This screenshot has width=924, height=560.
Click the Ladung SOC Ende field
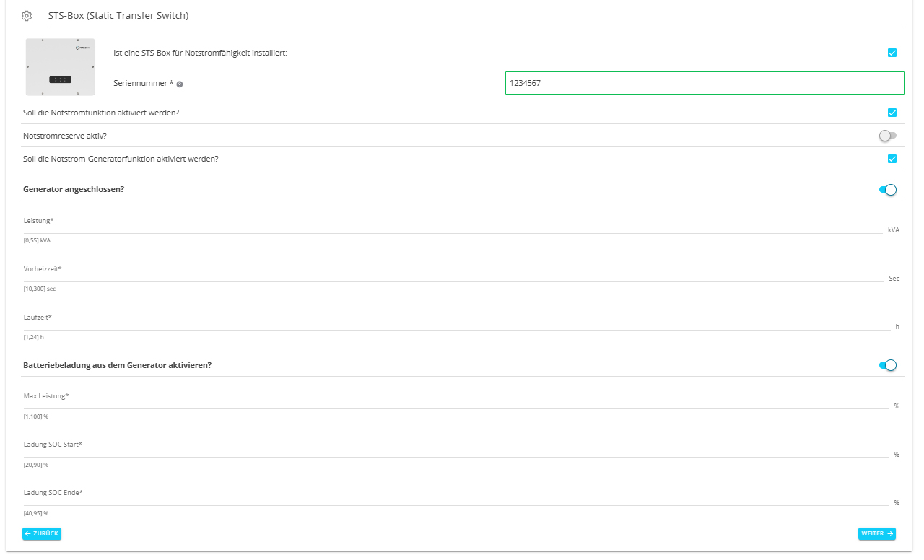point(448,499)
